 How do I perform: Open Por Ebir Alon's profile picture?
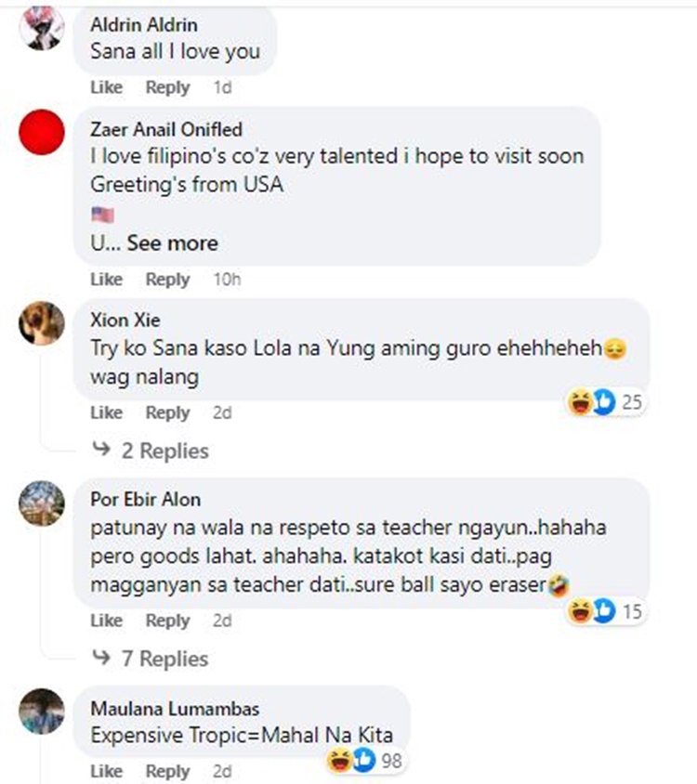point(42,503)
